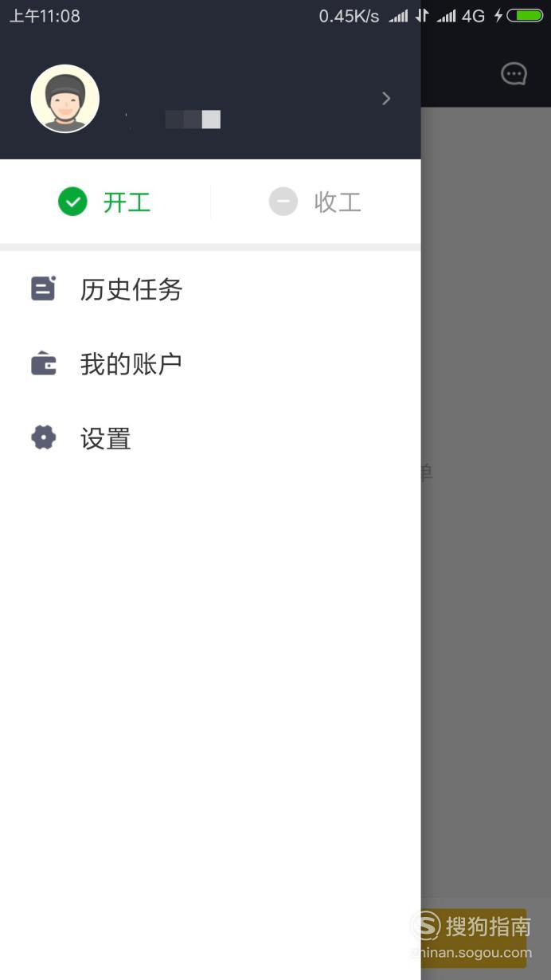
Task: Switch status to 收工 label
Action: pyautogui.click(x=338, y=202)
